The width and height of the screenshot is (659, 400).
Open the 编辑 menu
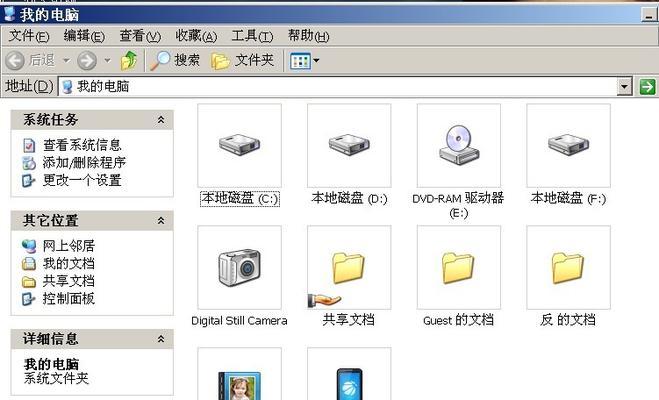point(84,36)
